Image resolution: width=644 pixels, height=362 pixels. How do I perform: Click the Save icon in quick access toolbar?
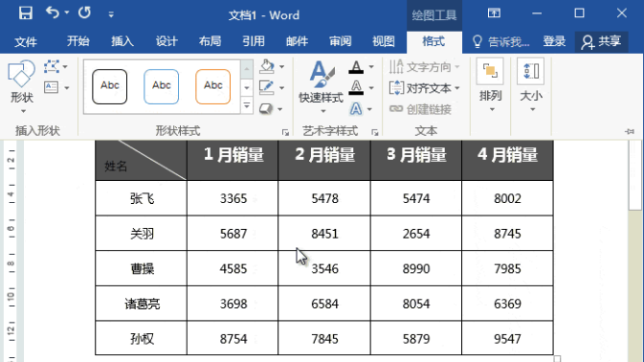[26, 13]
